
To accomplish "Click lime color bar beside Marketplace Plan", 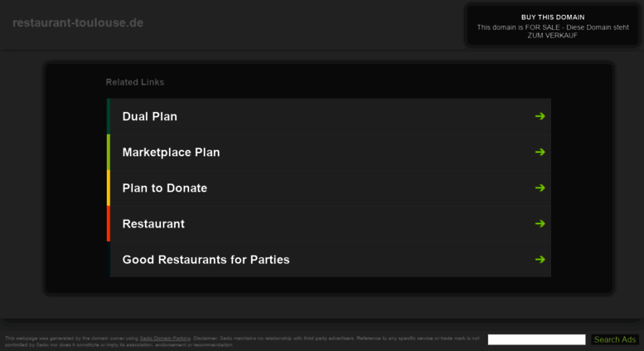I will [109, 152].
